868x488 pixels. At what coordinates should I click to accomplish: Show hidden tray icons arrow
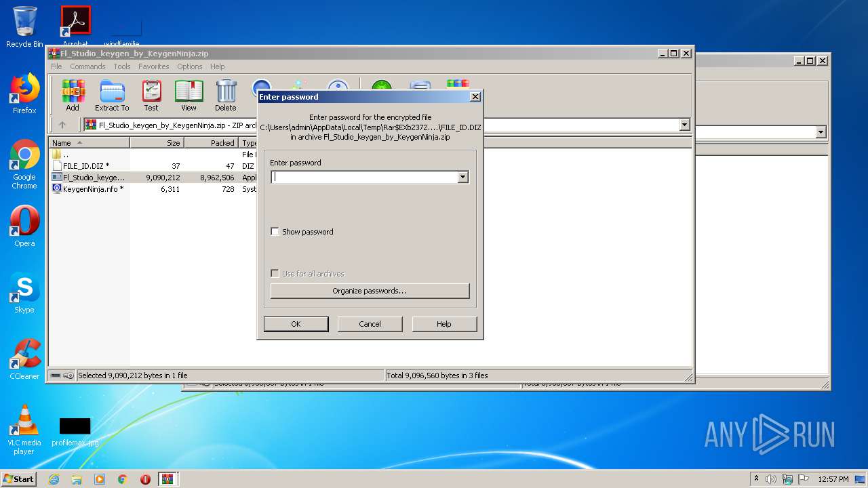757,479
